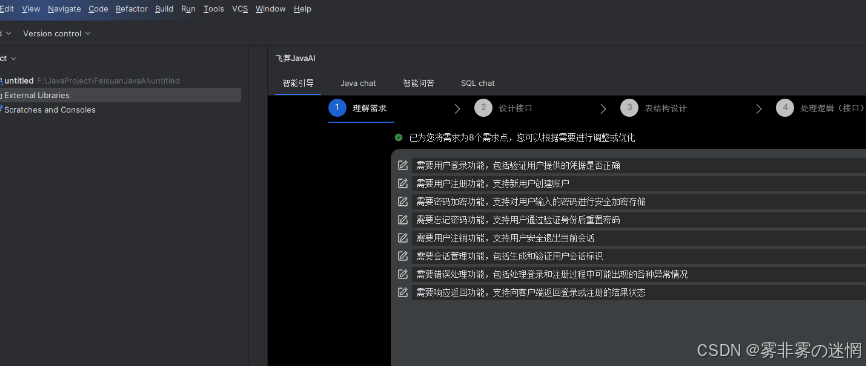866x366 pixels.
Task: Edit the 密码加密功能 requirement via its pencil icon
Action: 403,201
